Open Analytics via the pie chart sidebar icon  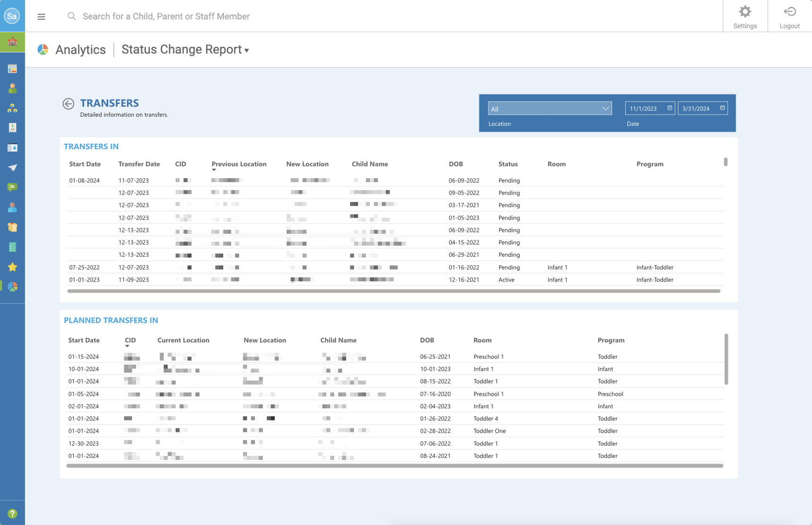[x=12, y=287]
